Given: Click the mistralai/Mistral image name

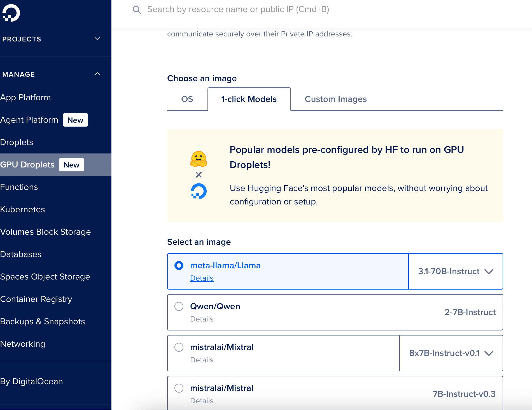Looking at the screenshot, I should coord(222,388).
